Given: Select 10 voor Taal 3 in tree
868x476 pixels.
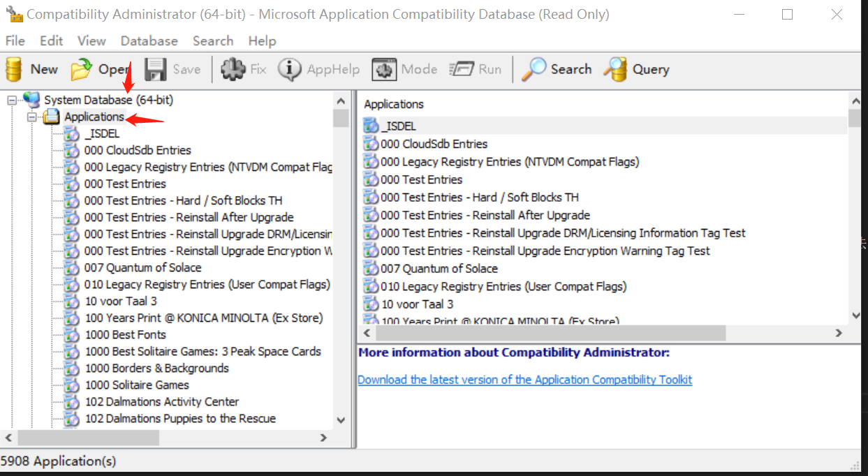Looking at the screenshot, I should (121, 301).
